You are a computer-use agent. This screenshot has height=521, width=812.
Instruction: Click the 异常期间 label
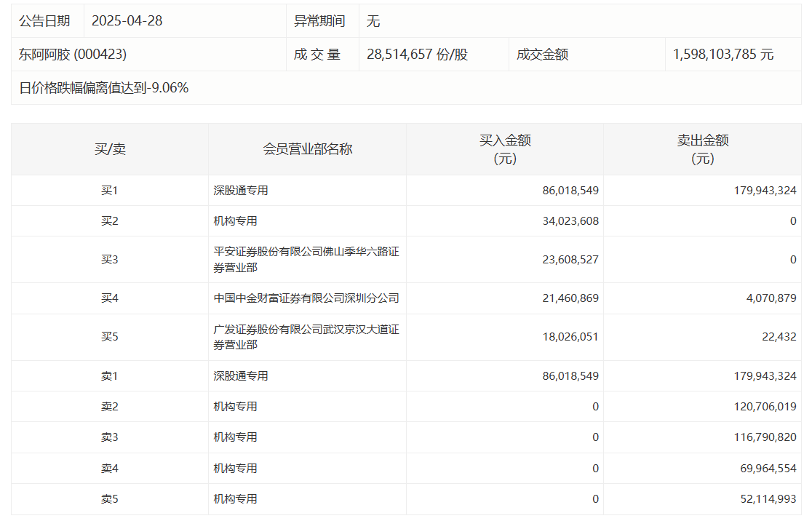point(319,20)
